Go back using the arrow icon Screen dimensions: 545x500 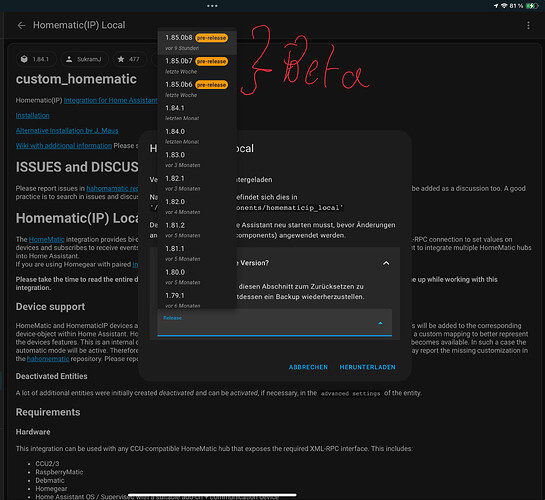(21, 25)
